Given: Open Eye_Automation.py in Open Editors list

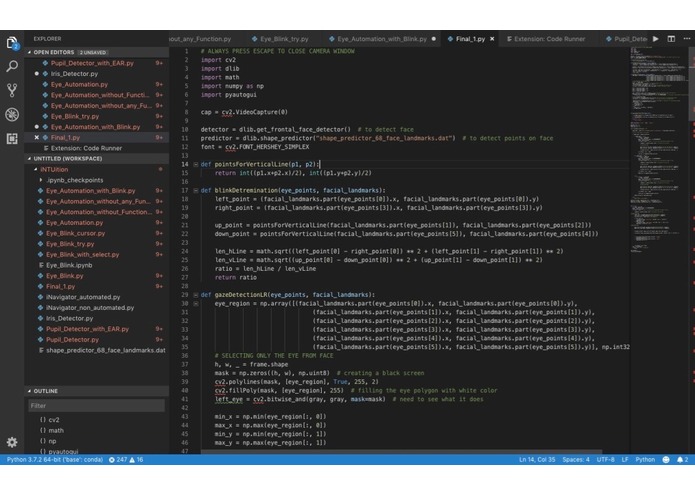Looking at the screenshot, I should [x=96, y=85].
